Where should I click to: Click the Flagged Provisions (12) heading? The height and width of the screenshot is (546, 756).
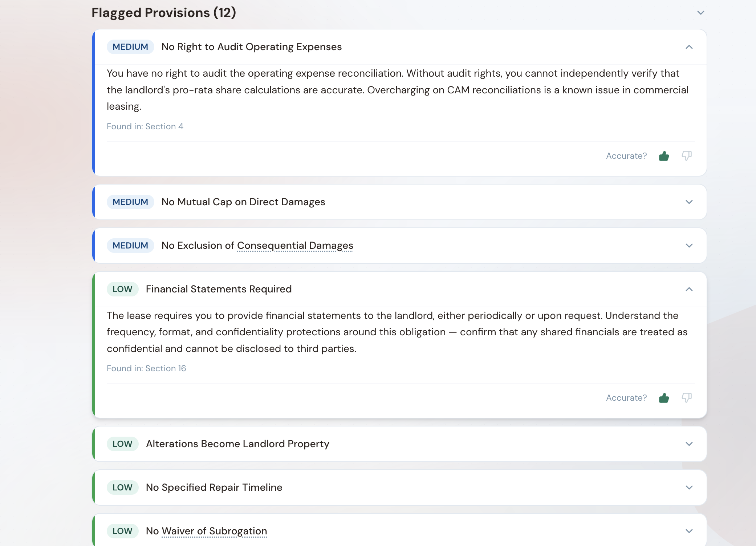tap(164, 13)
